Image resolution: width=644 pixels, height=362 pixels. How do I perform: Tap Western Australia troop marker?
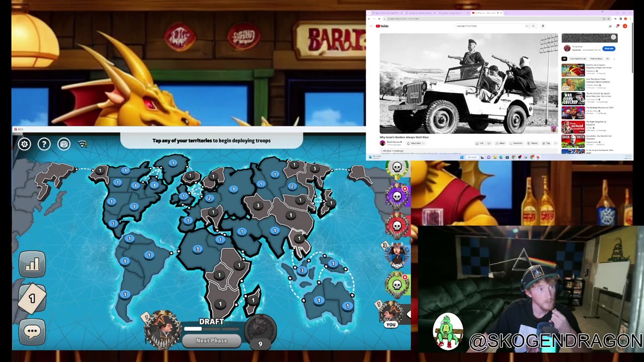click(318, 301)
